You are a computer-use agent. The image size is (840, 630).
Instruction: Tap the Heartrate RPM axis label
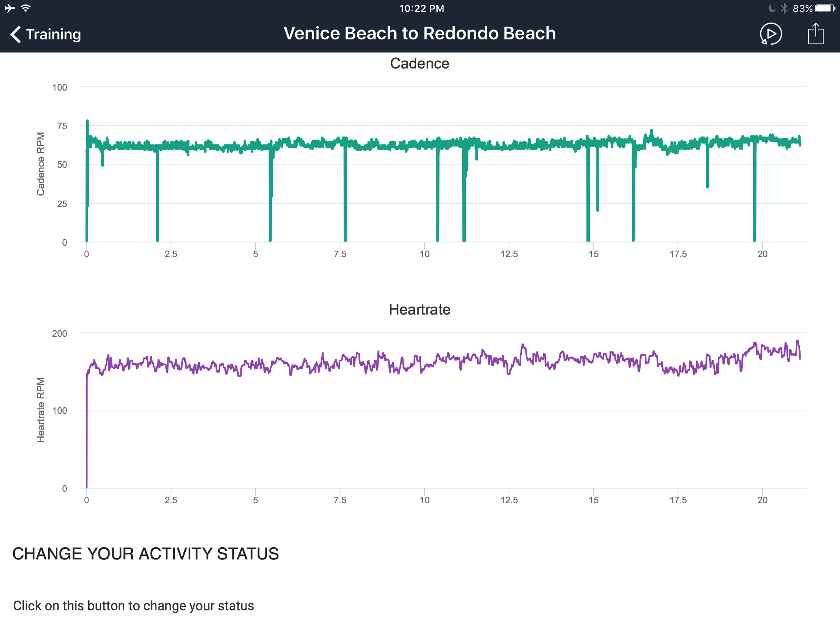(x=41, y=410)
